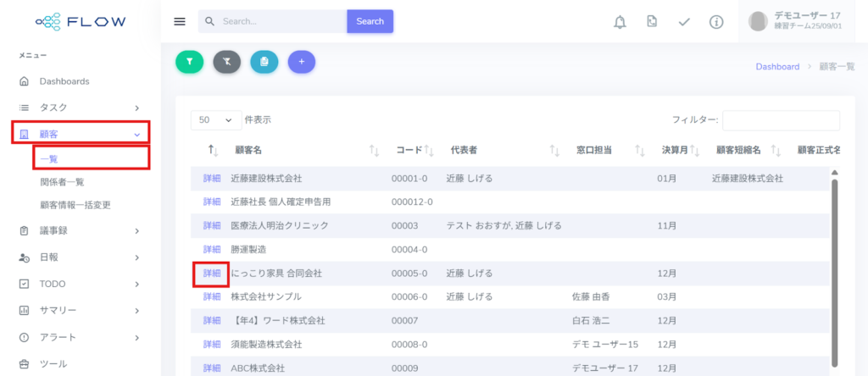Open the notifications bell icon
The height and width of the screenshot is (376, 868).
click(x=620, y=22)
